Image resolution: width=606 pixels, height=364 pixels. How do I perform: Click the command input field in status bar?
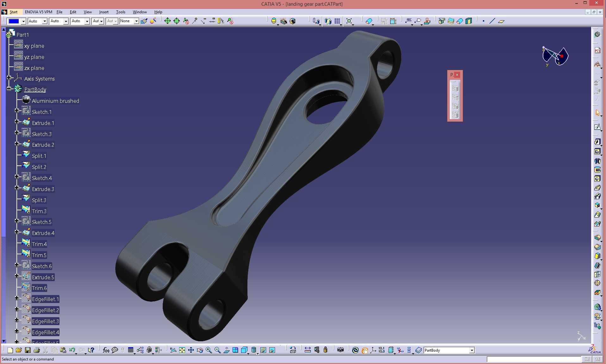(534, 359)
